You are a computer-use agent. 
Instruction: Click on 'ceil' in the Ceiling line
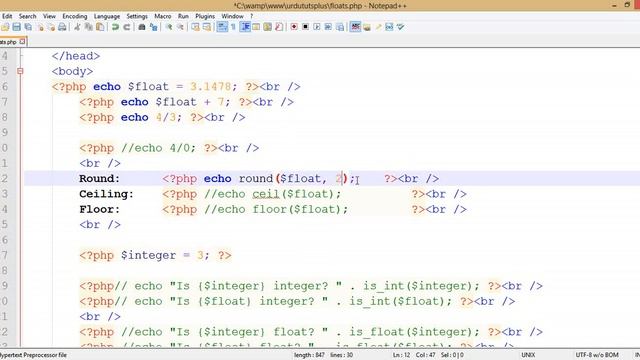click(266, 194)
